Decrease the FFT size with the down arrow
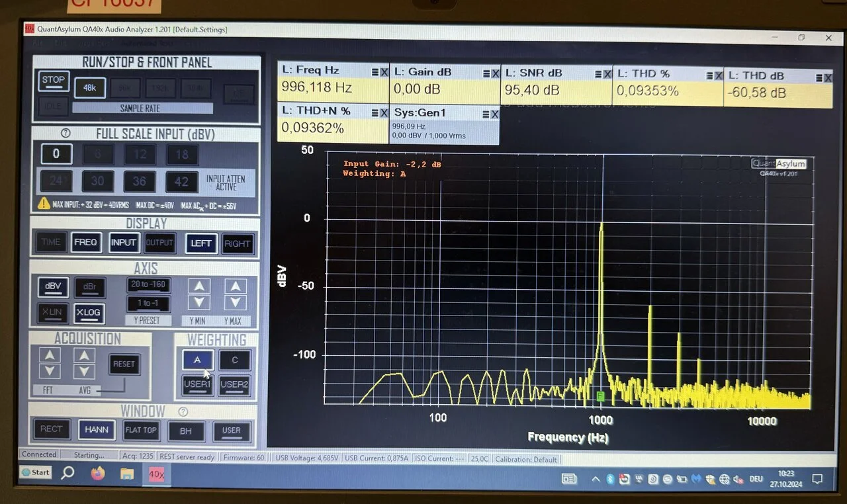847x504 pixels. click(50, 371)
